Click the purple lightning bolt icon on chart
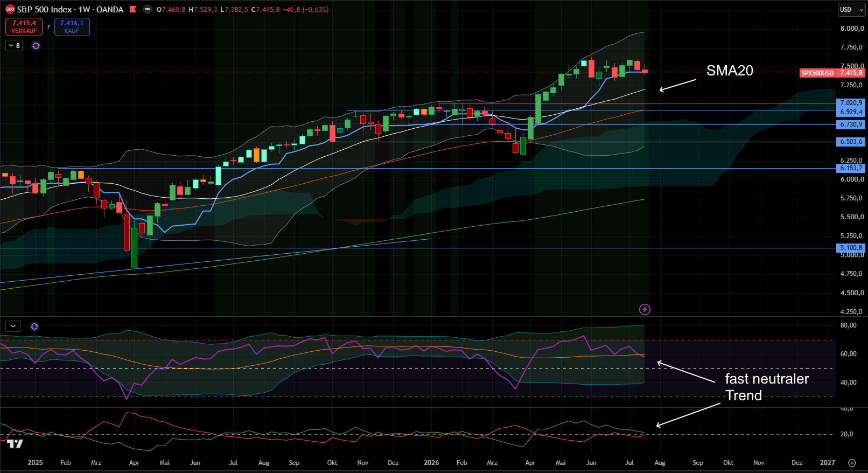This screenshot has width=868, height=473. [645, 309]
